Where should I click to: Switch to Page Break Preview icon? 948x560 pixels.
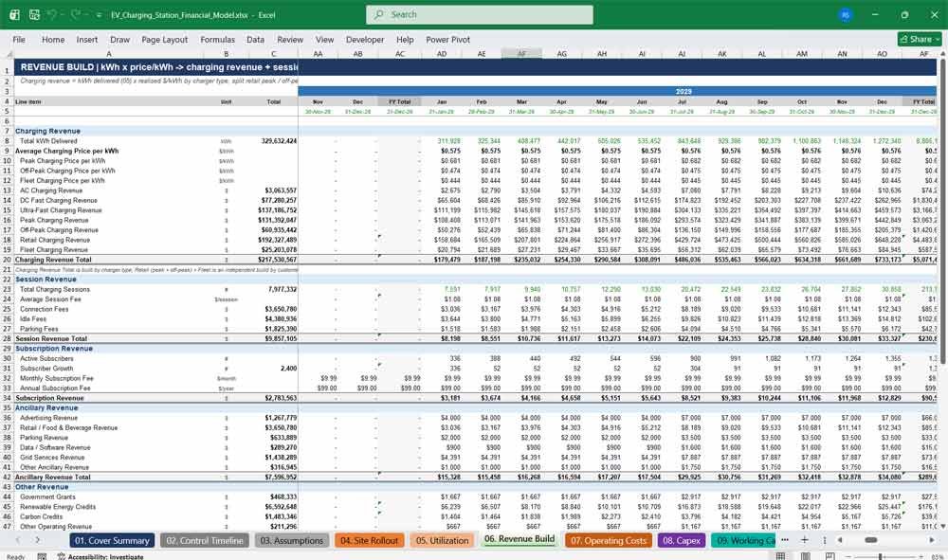click(829, 556)
